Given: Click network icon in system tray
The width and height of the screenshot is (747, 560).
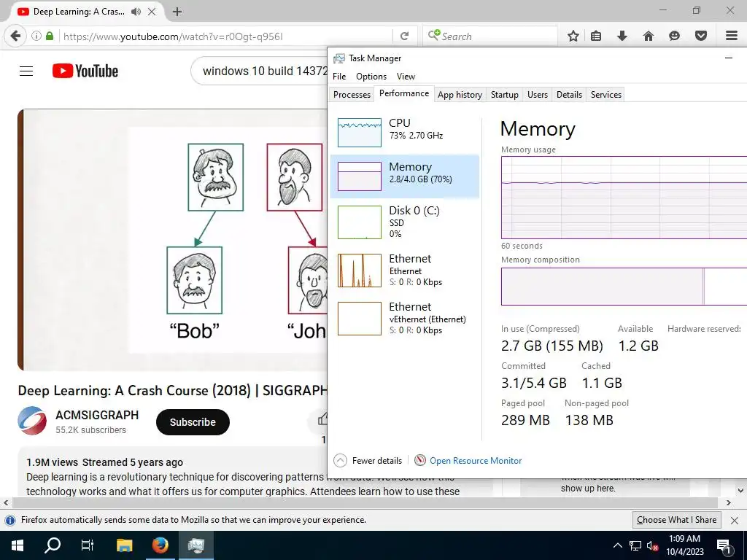Looking at the screenshot, I should (635, 545).
